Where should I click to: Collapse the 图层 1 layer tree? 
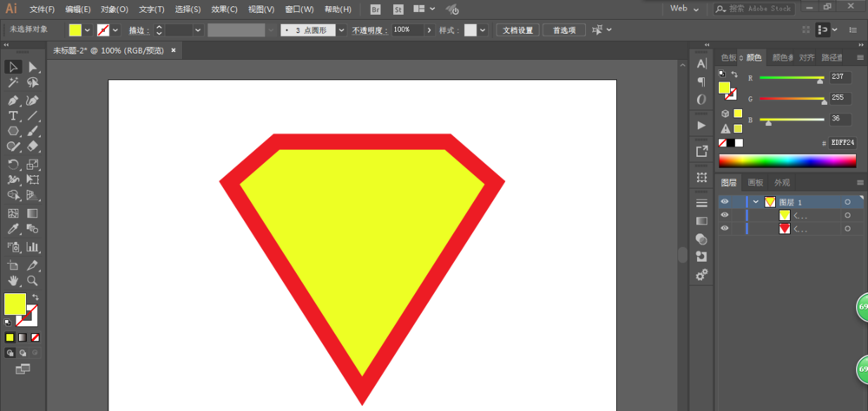coord(756,202)
